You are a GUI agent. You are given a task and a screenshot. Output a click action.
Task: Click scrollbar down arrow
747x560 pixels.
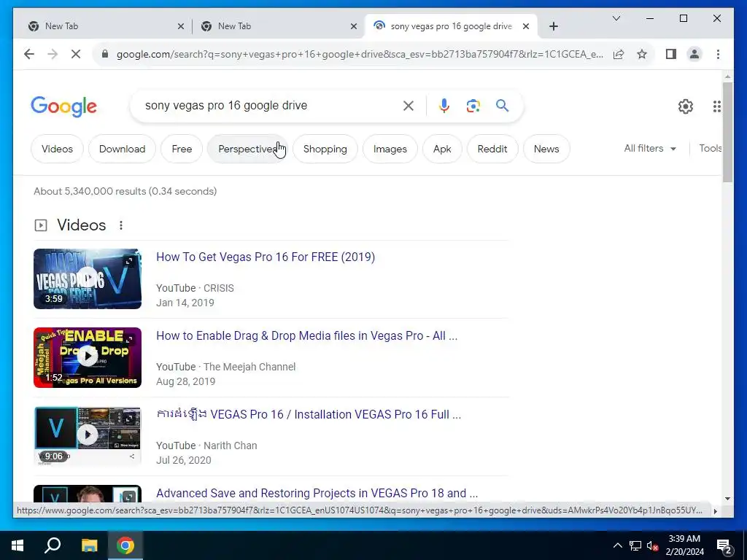727,499
